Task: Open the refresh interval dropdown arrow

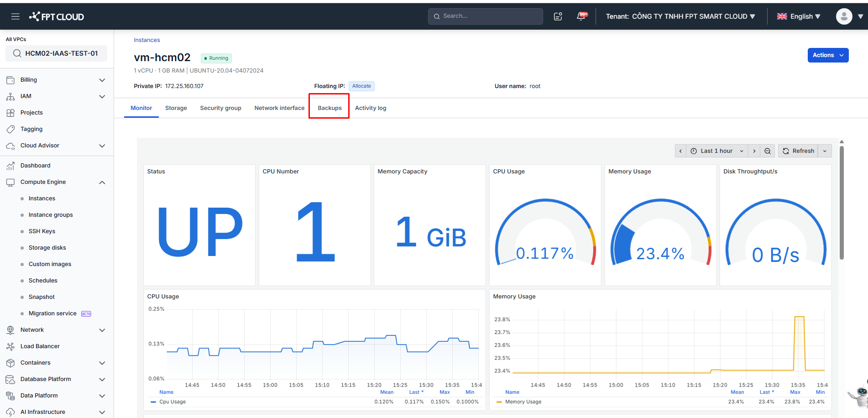Action: [x=825, y=151]
